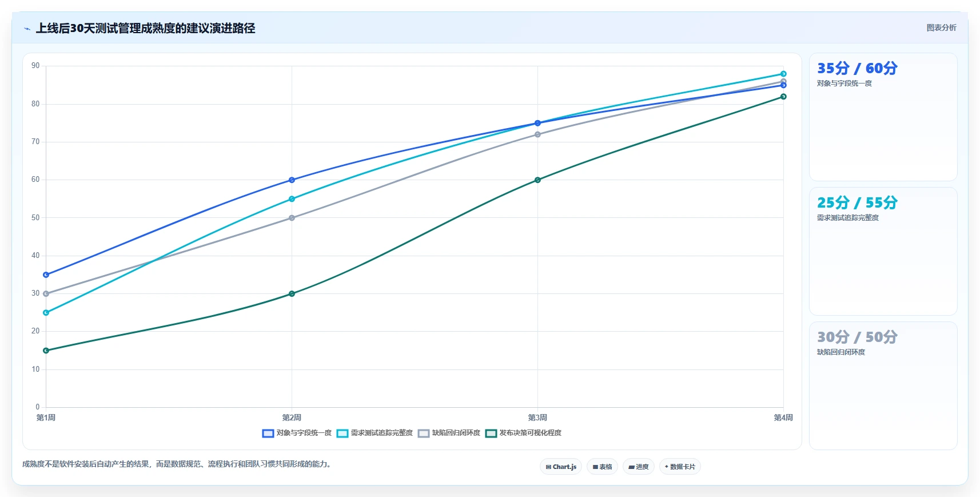Click the 缺陷回归闭环度 point at 第2周
The image size is (980, 497).
click(x=292, y=218)
